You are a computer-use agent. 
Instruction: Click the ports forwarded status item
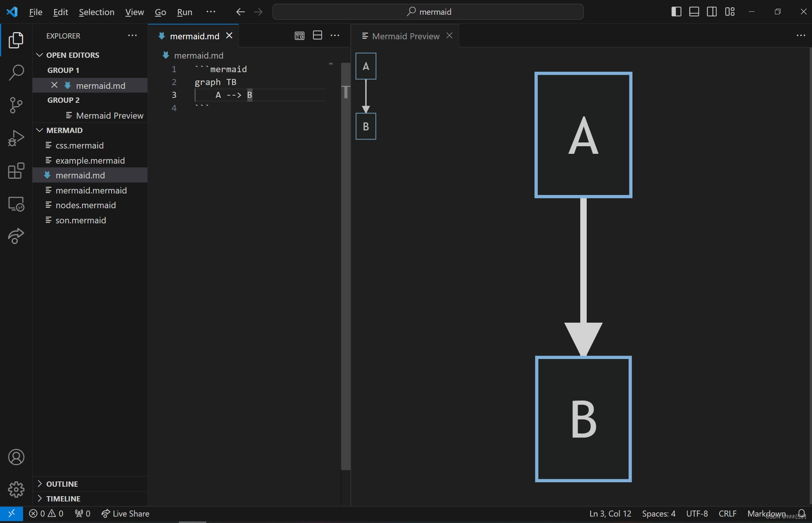[82, 514]
